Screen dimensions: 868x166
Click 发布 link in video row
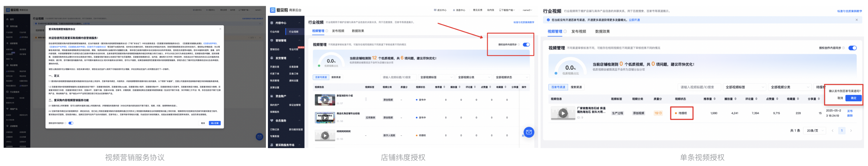point(850,111)
